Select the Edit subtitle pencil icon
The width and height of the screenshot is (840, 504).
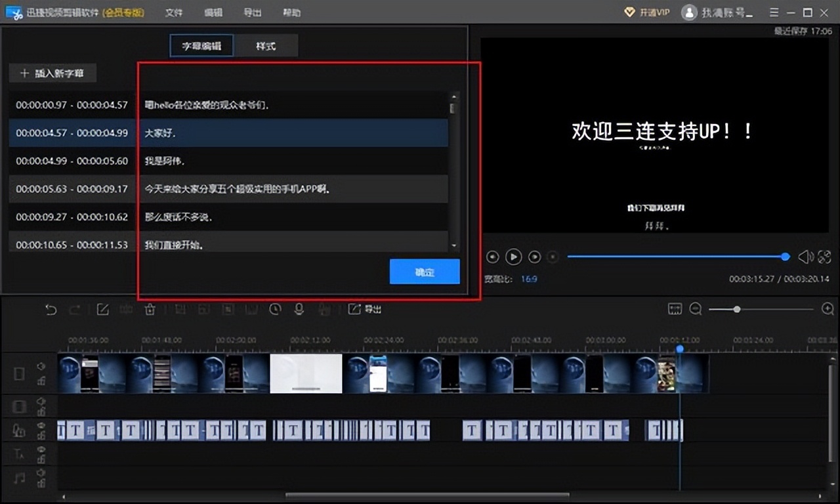pos(102,309)
